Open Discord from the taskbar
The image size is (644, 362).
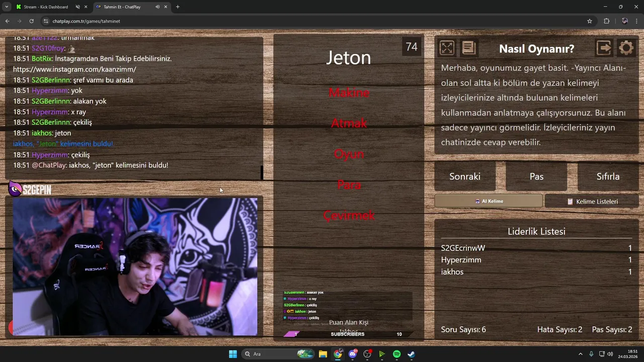pos(353,354)
